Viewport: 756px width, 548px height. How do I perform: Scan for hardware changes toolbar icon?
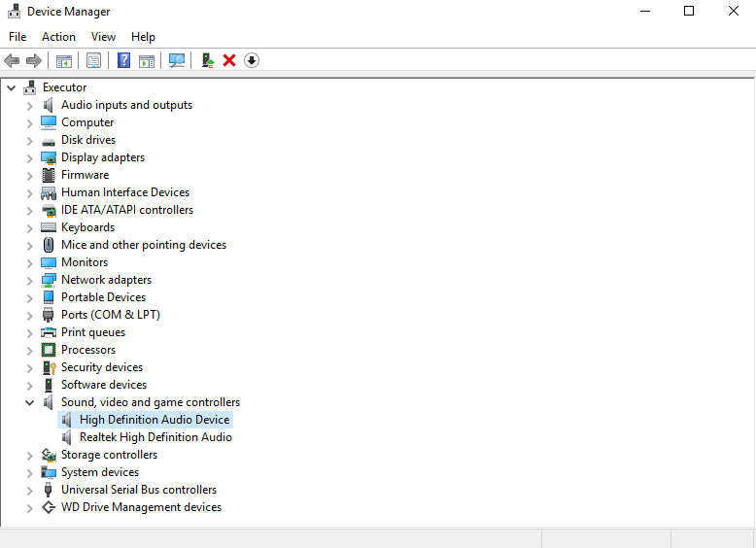coord(177,61)
